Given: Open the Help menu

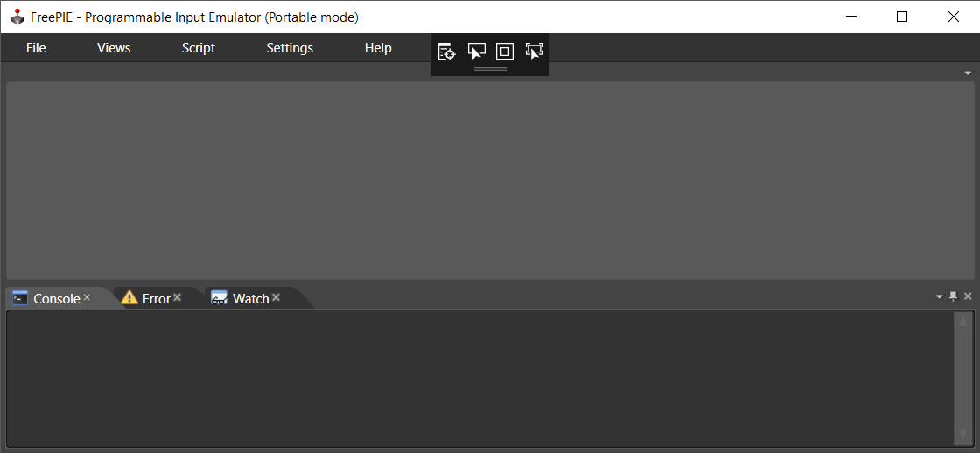Looking at the screenshot, I should tap(378, 48).
